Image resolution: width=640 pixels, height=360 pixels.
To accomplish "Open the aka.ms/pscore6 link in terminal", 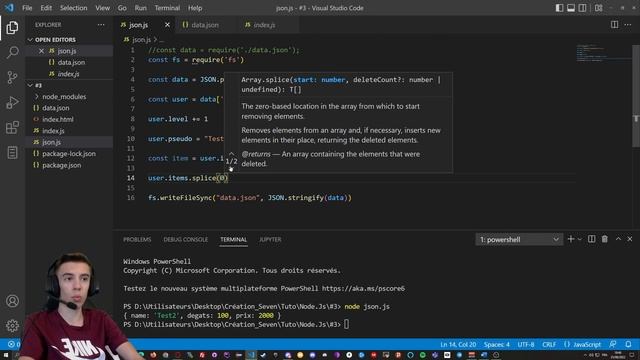I will point(363,289).
